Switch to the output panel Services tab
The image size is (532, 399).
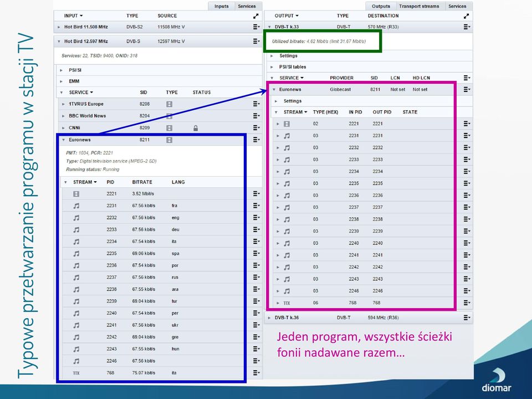pos(457,6)
